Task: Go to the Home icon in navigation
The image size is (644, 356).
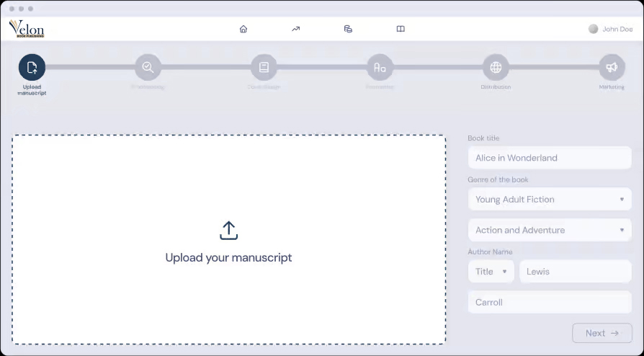Action: [x=243, y=29]
